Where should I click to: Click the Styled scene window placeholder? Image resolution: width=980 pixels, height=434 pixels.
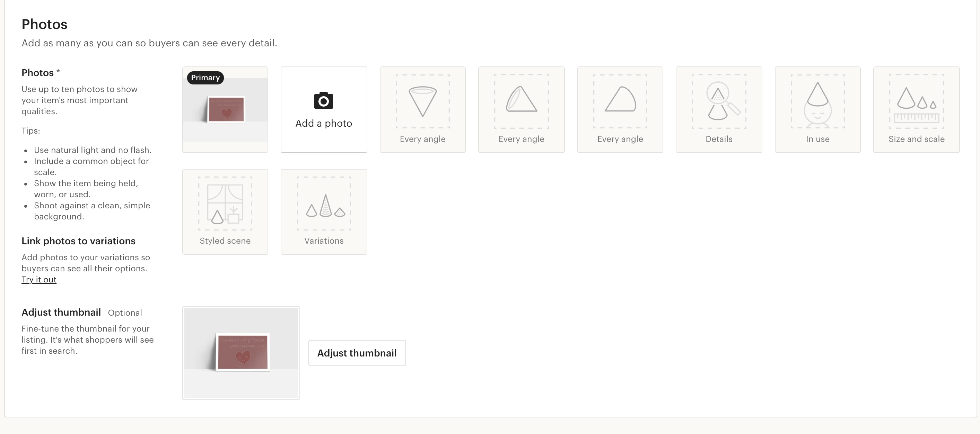coord(225,212)
